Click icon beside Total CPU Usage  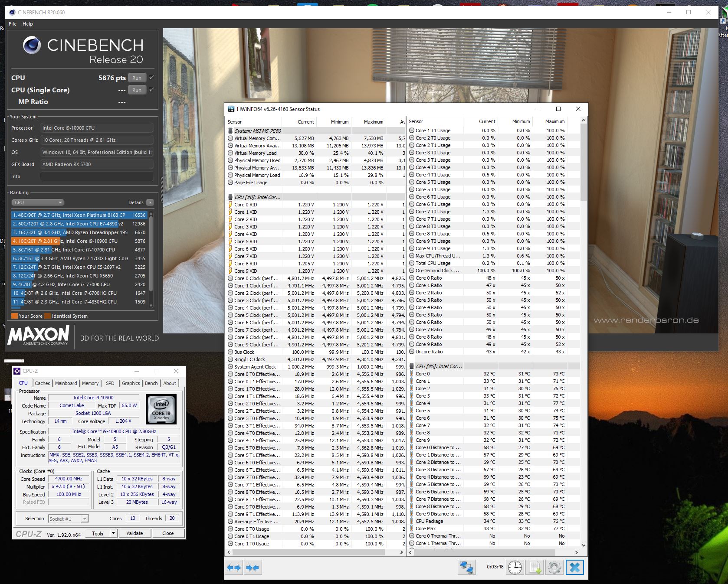(412, 263)
